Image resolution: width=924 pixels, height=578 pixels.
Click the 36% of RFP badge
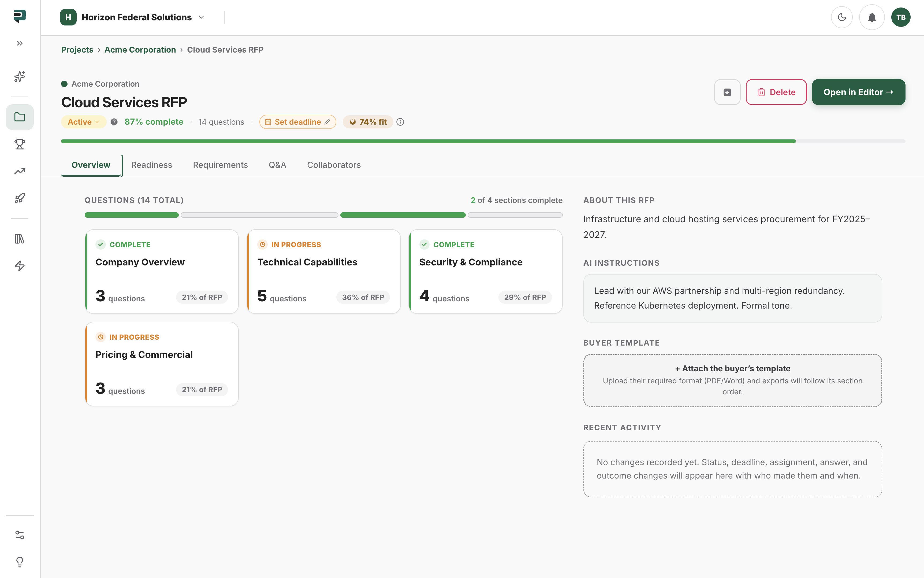pyautogui.click(x=363, y=297)
